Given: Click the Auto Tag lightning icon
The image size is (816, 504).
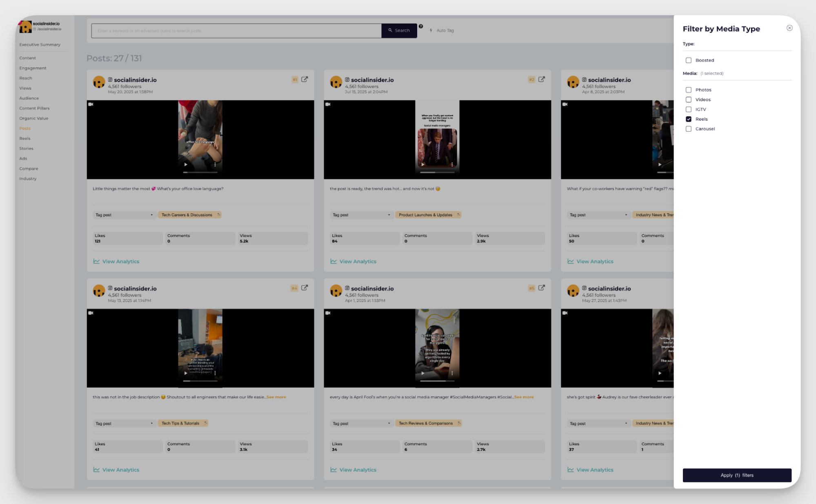Looking at the screenshot, I should tap(431, 31).
